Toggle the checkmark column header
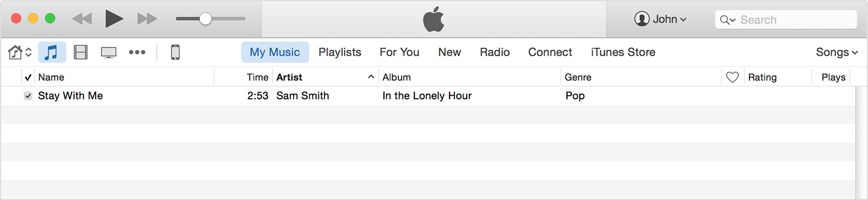Image resolution: width=868 pixels, height=200 pixels. pos(28,77)
